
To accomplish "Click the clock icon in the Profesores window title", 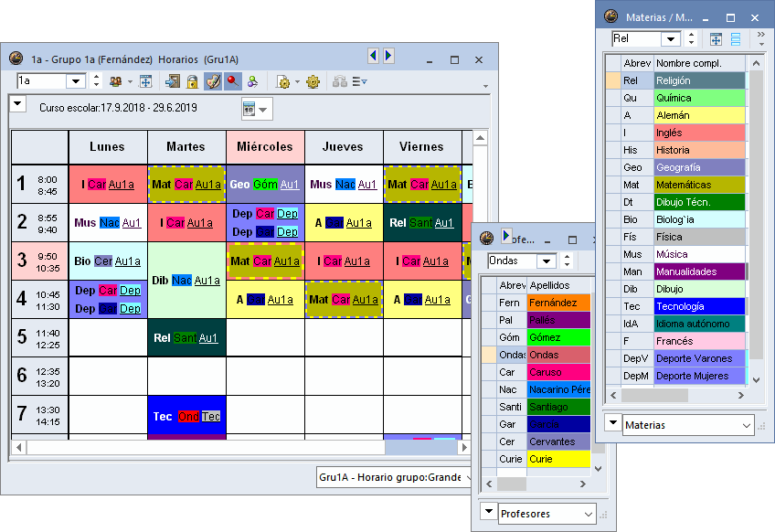I will (x=486, y=238).
